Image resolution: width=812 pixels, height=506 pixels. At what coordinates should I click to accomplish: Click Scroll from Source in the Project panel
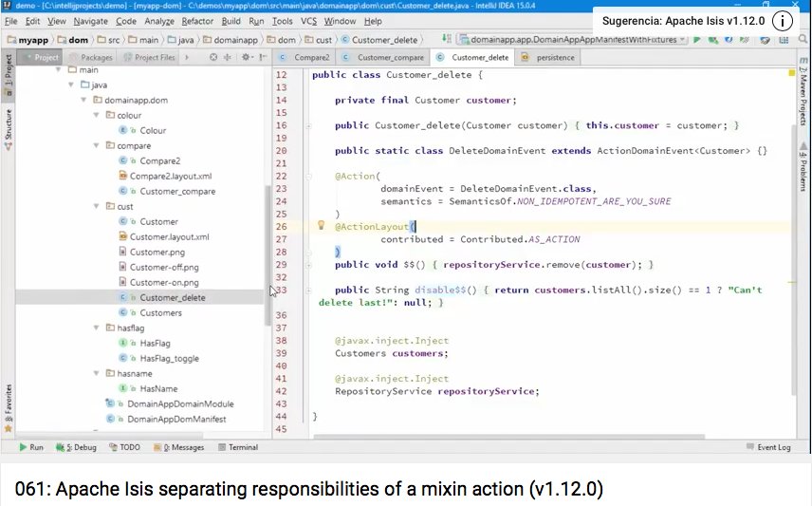pos(213,57)
